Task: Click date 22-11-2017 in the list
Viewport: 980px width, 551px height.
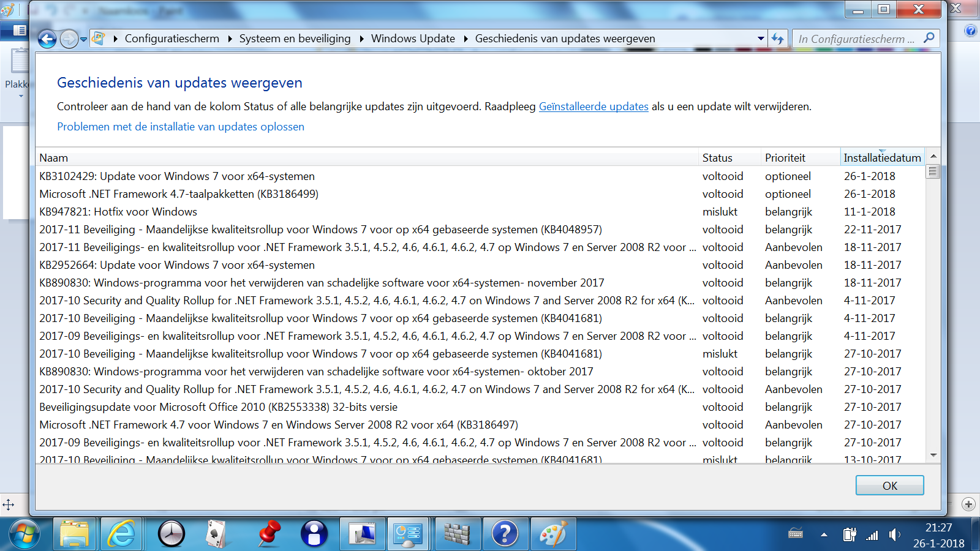Action: [873, 230]
